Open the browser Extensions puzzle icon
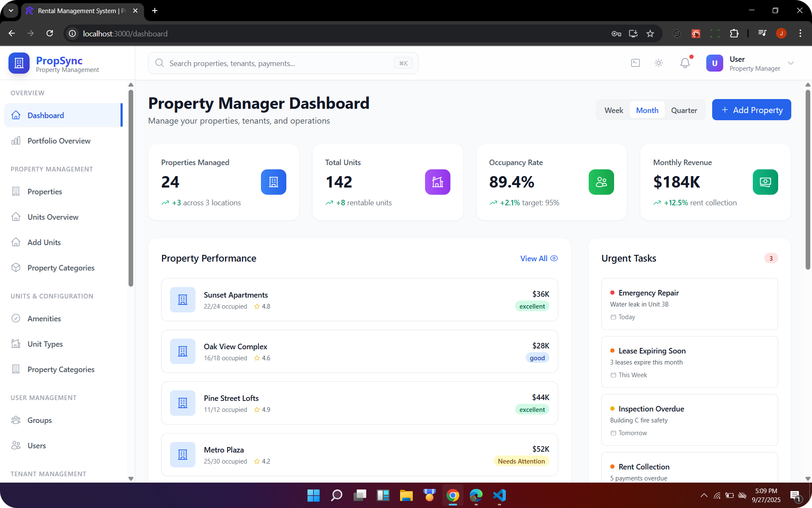This screenshot has width=812, height=508. click(734, 33)
